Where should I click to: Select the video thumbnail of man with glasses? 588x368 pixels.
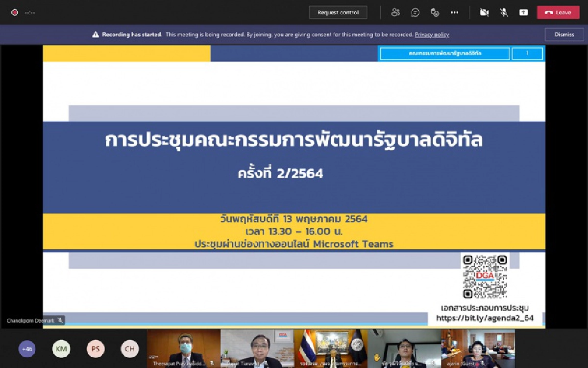(x=404, y=348)
